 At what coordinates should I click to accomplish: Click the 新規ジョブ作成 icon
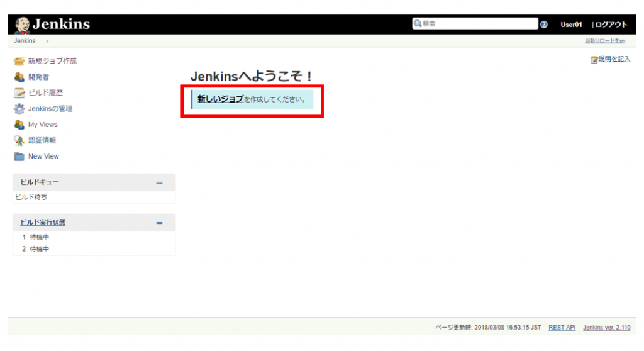click(x=19, y=61)
